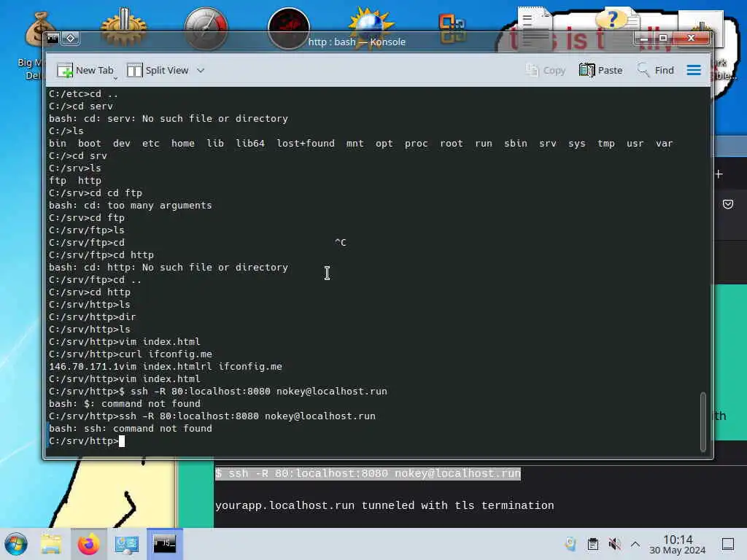Click the 'bash: ssh: command not found' line
Viewport: 747px width, 560px height.
130,429
